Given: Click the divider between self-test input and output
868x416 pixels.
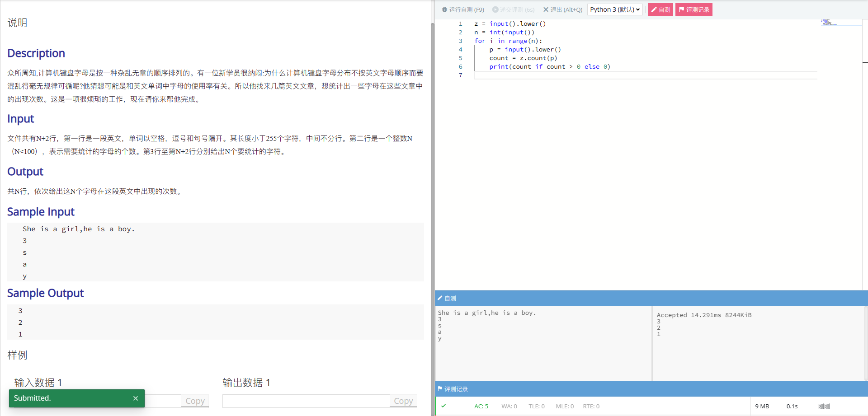Looking at the screenshot, I should pos(652,343).
